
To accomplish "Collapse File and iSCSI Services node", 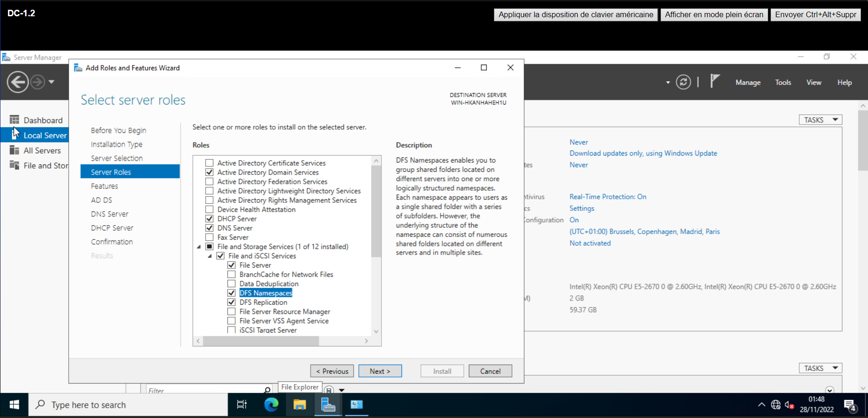I will 210,256.
